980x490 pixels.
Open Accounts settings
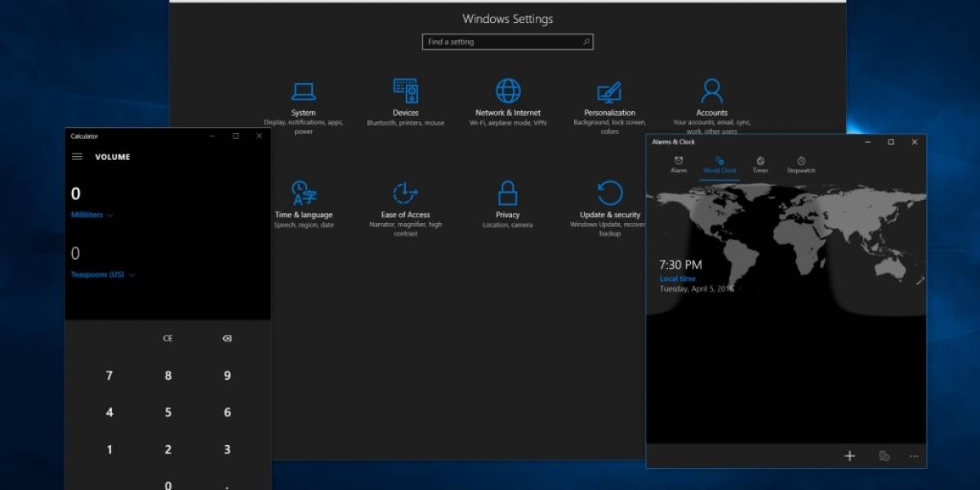(x=711, y=107)
